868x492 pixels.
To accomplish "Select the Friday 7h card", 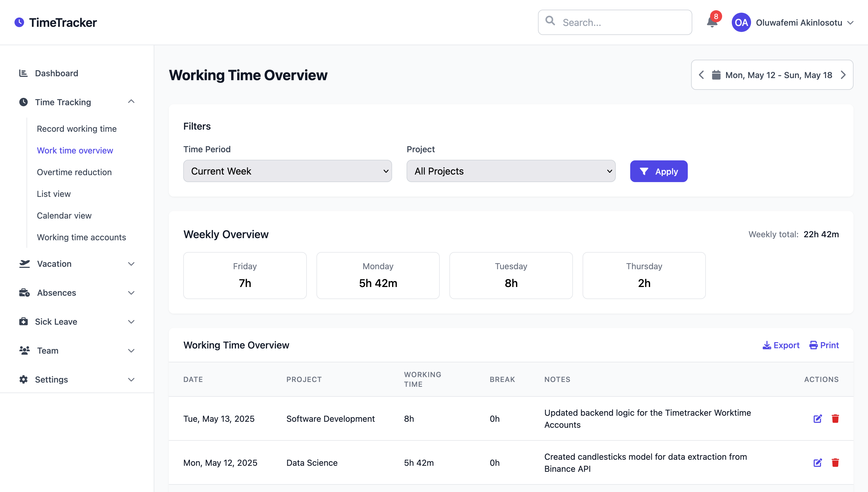I will [245, 276].
